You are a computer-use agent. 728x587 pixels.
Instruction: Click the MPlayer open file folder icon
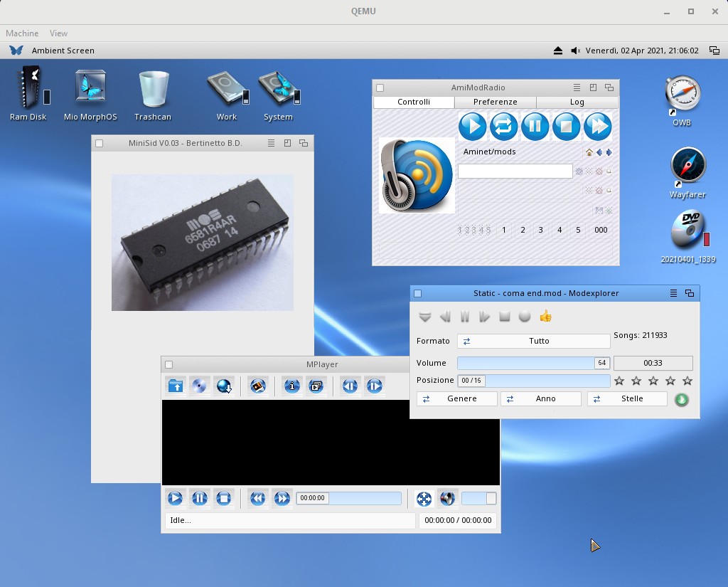176,386
